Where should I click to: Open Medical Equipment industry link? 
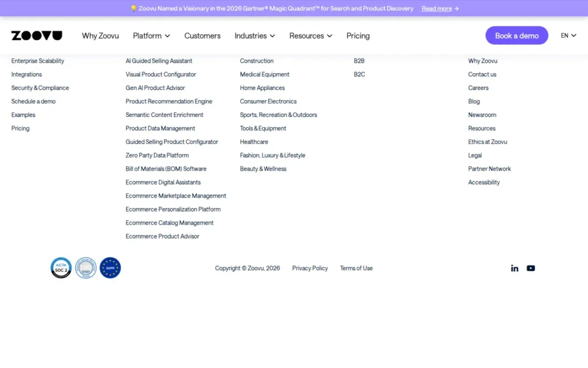tap(265, 74)
